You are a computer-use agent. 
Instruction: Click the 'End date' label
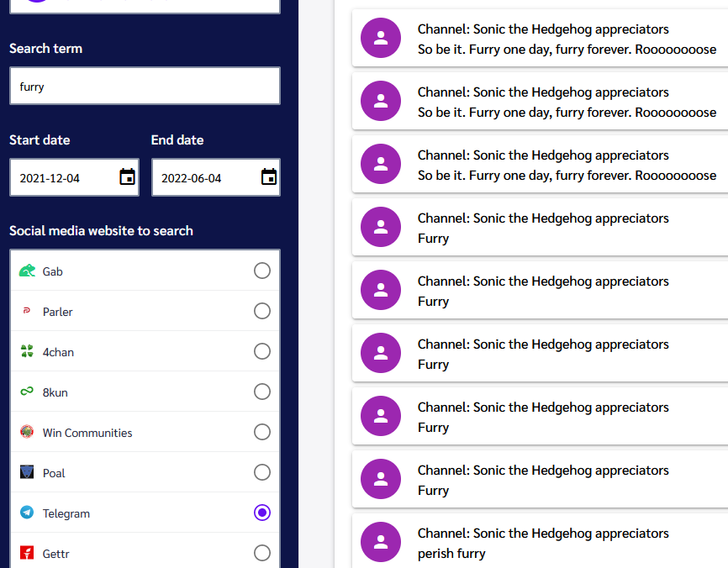pos(177,139)
